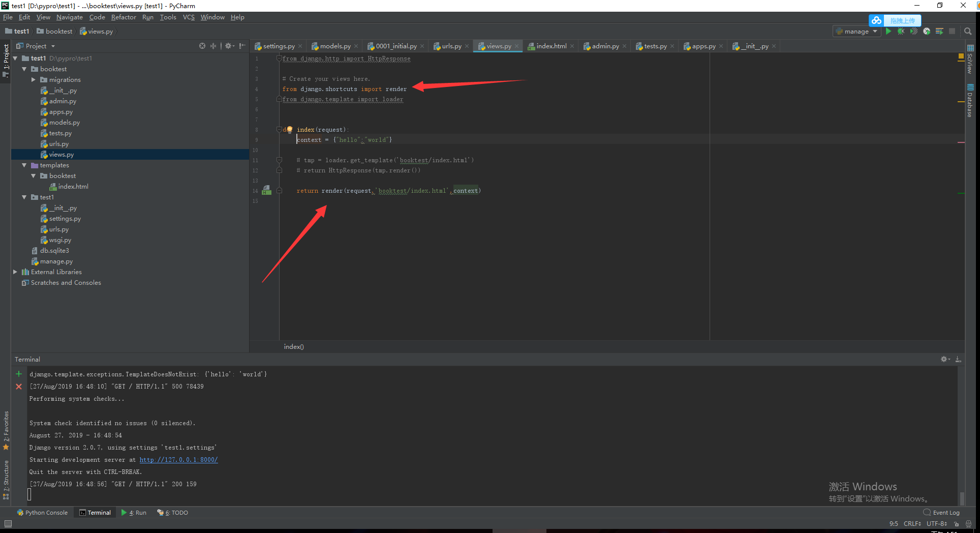Click Collapse All icon in Project panel
The image size is (980, 533).
[x=213, y=46]
